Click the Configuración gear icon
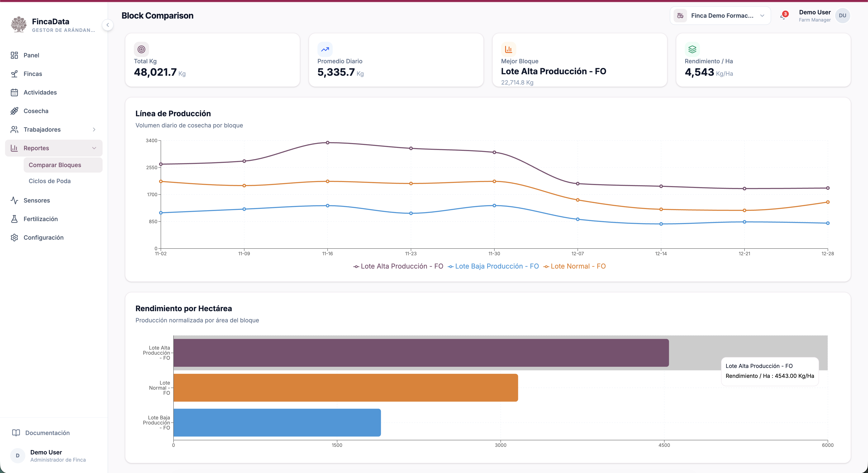 (14, 237)
